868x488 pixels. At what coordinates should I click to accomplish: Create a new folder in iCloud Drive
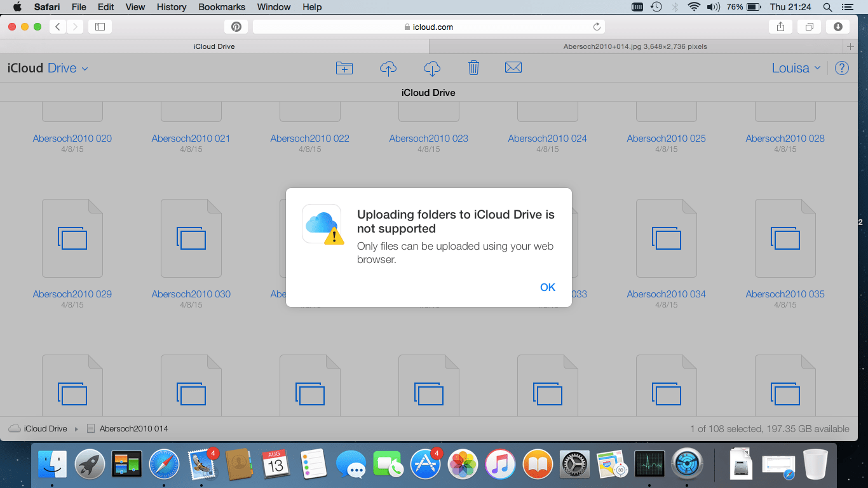tap(344, 68)
